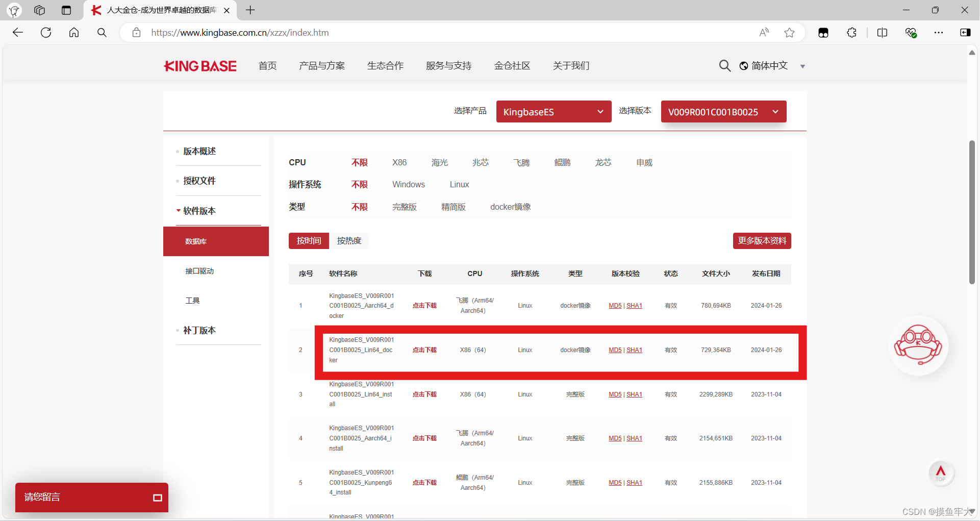Expand the 补丁版本 sidebar item
The height and width of the screenshot is (521, 980).
199,330
